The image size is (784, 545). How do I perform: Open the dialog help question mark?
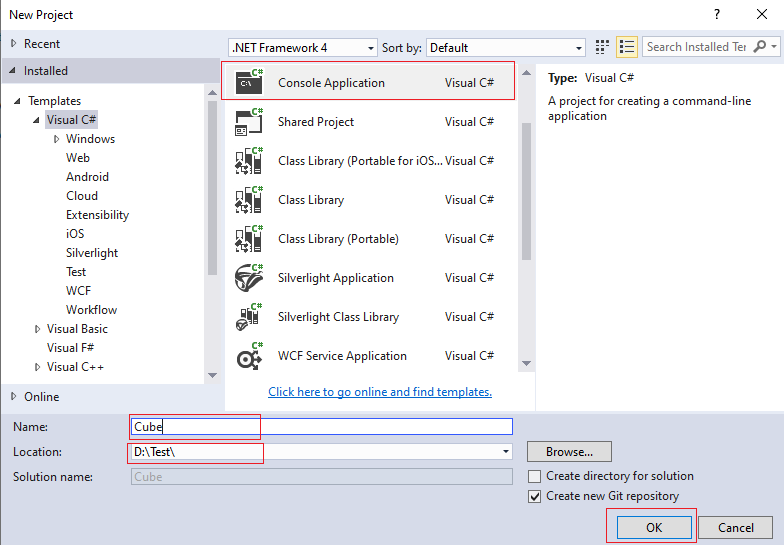click(x=717, y=14)
